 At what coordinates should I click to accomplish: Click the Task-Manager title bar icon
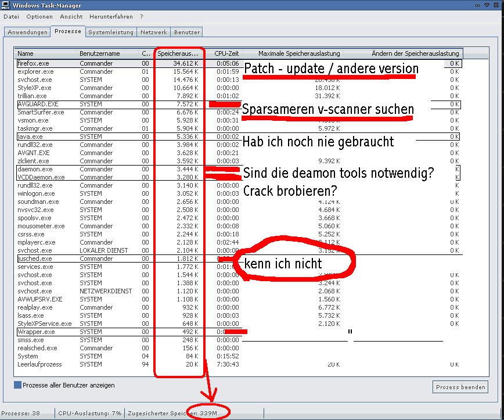5,5
